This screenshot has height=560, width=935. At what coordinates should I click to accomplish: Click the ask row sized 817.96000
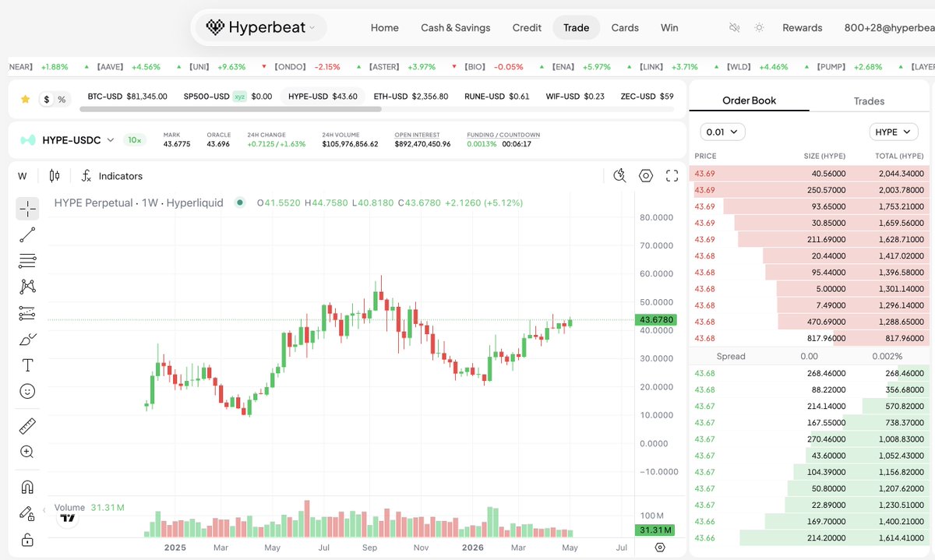[810, 338]
